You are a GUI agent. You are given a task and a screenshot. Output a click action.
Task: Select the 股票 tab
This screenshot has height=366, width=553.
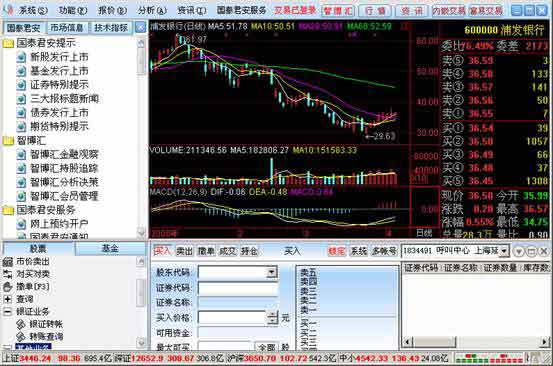point(38,249)
